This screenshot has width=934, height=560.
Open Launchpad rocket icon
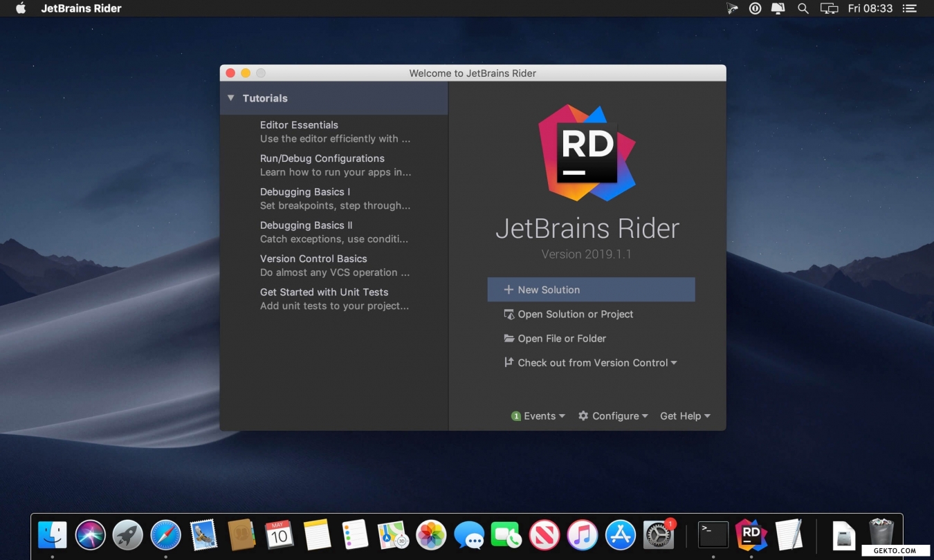(x=128, y=535)
